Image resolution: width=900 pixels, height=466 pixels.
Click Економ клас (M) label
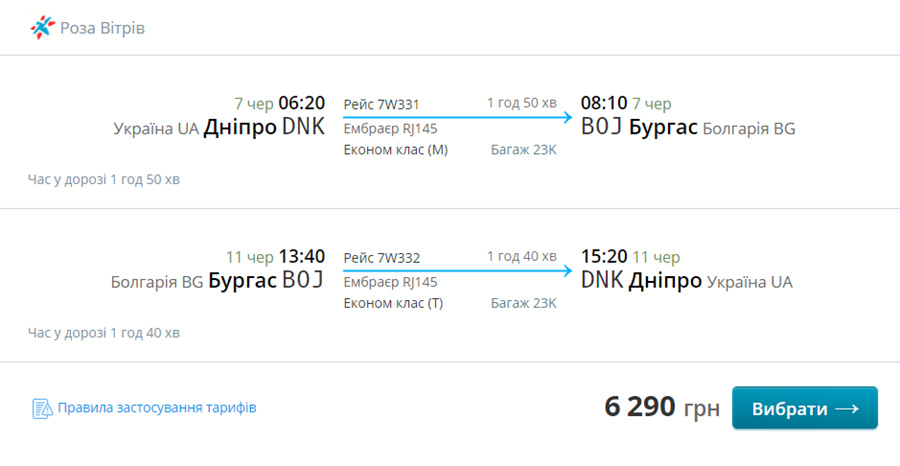pos(395,150)
